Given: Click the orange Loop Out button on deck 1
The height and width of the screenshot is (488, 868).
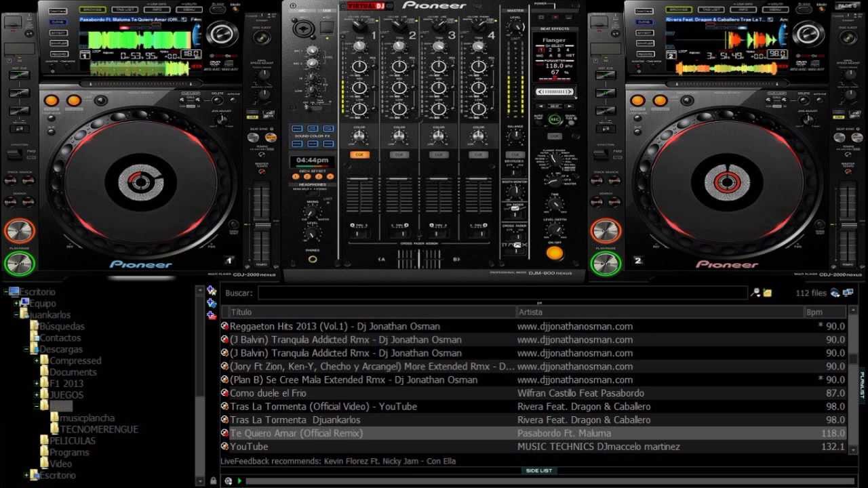Looking at the screenshot, I should click(73, 100).
